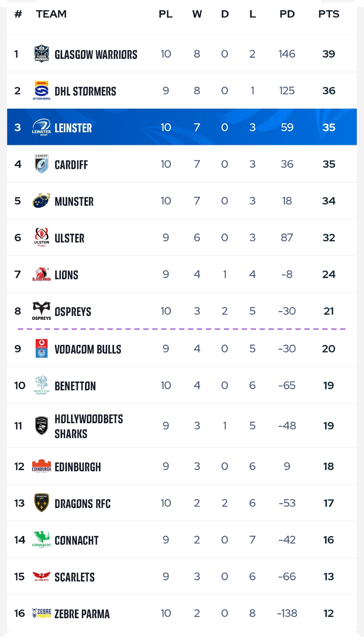
Task: Click the PD column header
Action: pyautogui.click(x=287, y=14)
